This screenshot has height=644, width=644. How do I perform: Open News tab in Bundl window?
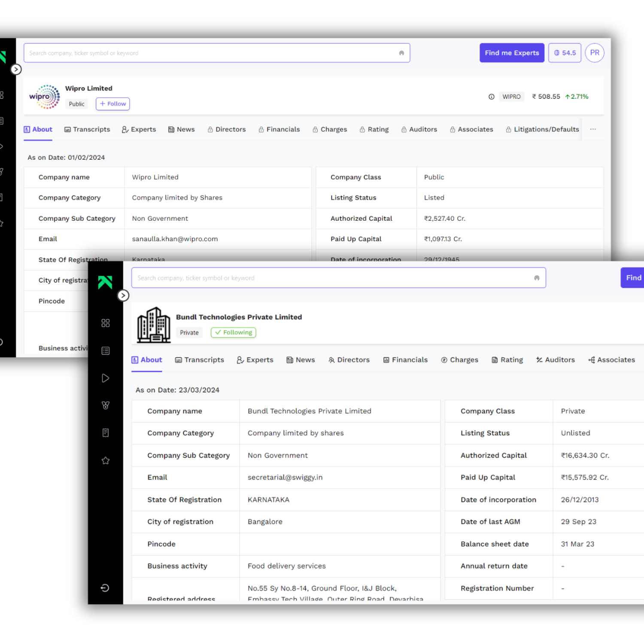pos(301,360)
